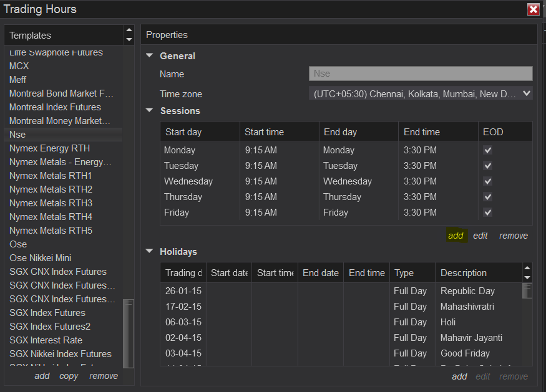
Task: Click add under Holidays table
Action: (x=459, y=376)
